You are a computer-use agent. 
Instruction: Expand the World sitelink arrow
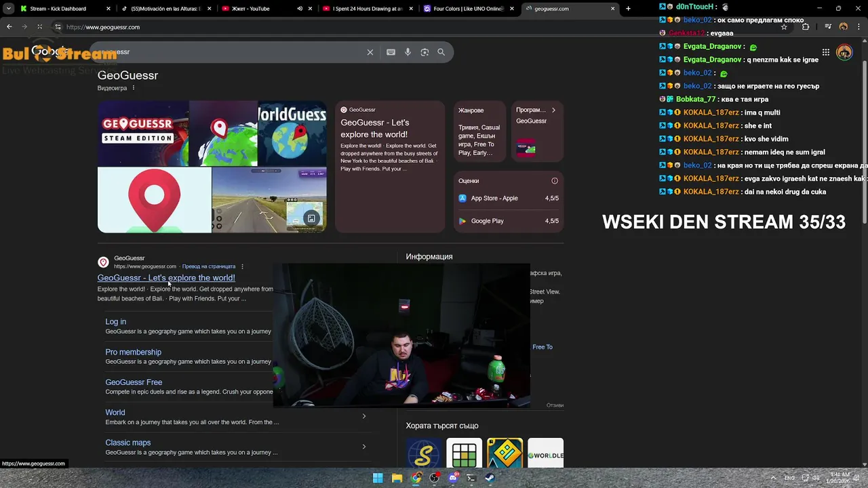[363, 416]
